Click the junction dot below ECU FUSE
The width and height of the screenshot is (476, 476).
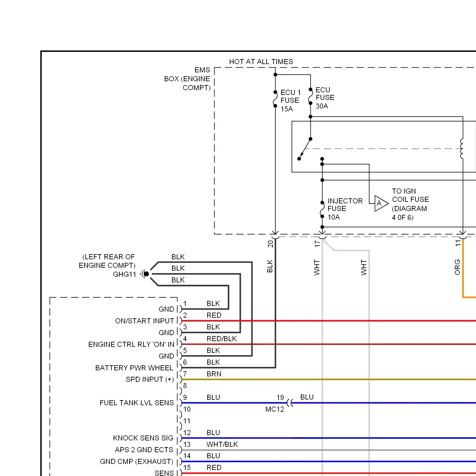(x=310, y=117)
